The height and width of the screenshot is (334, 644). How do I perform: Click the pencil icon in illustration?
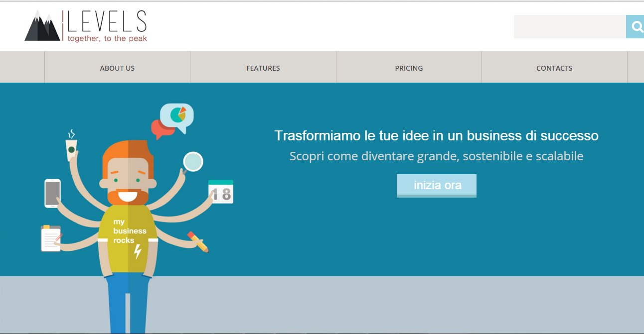[198, 241]
